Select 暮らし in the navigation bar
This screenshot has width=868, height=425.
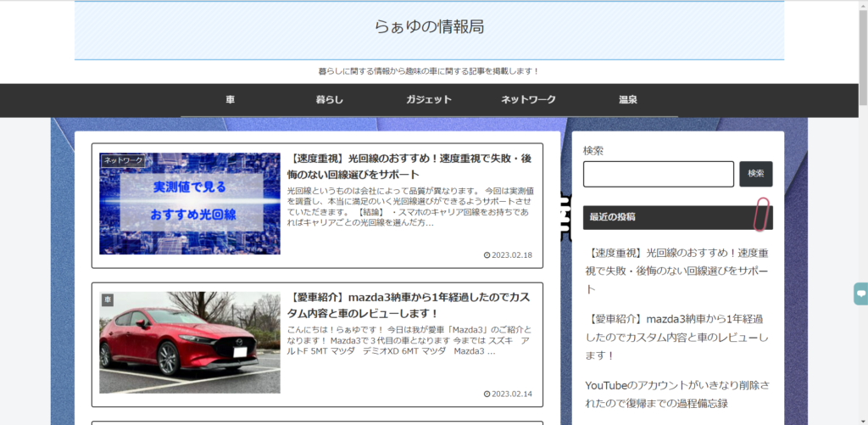point(330,100)
